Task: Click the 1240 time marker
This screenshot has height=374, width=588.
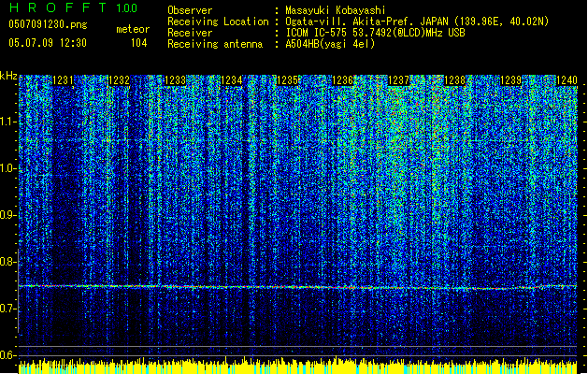Action: point(566,80)
